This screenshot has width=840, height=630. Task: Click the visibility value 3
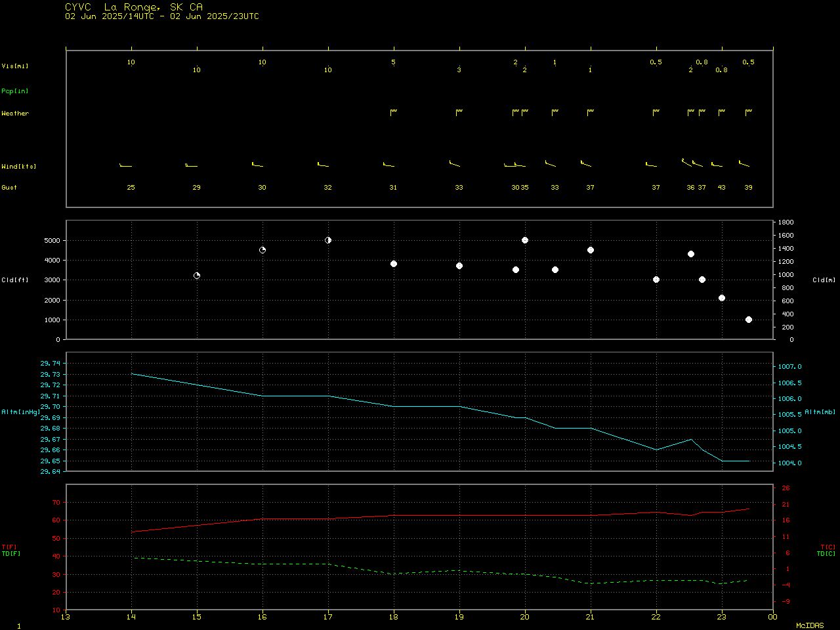(459, 70)
